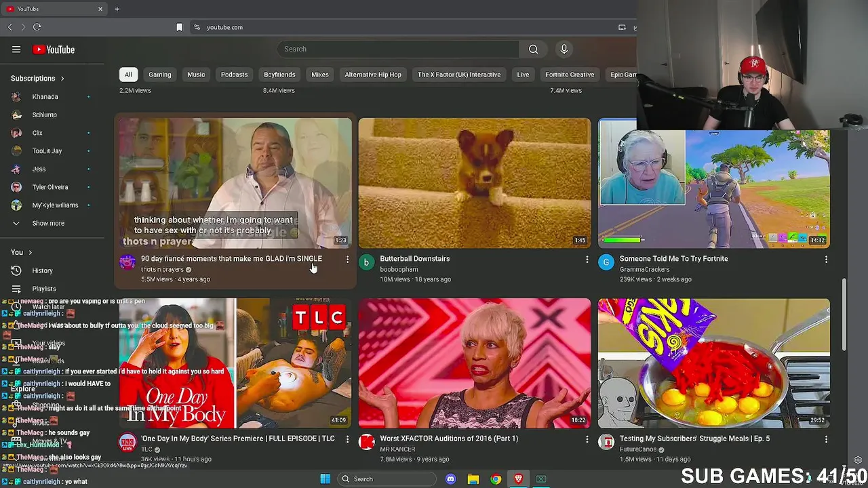The image size is (868, 488).
Task: Open MR KANCER channel name link
Action: pos(397,449)
